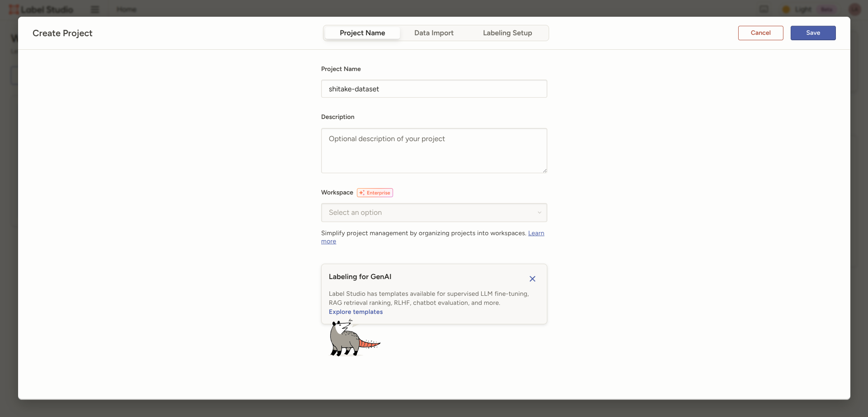Click the Home breadcrumb in the top bar
Image resolution: width=868 pixels, height=417 pixels.
(x=126, y=9)
